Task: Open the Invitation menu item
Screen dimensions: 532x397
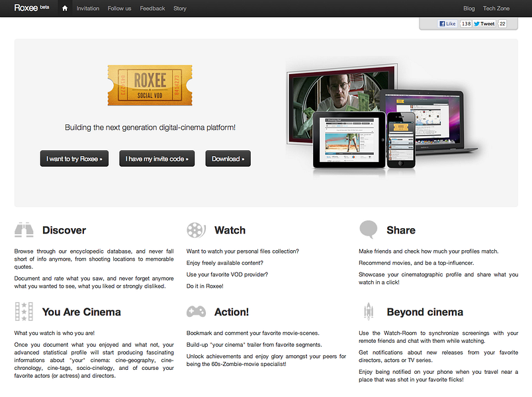Action: pos(88,9)
